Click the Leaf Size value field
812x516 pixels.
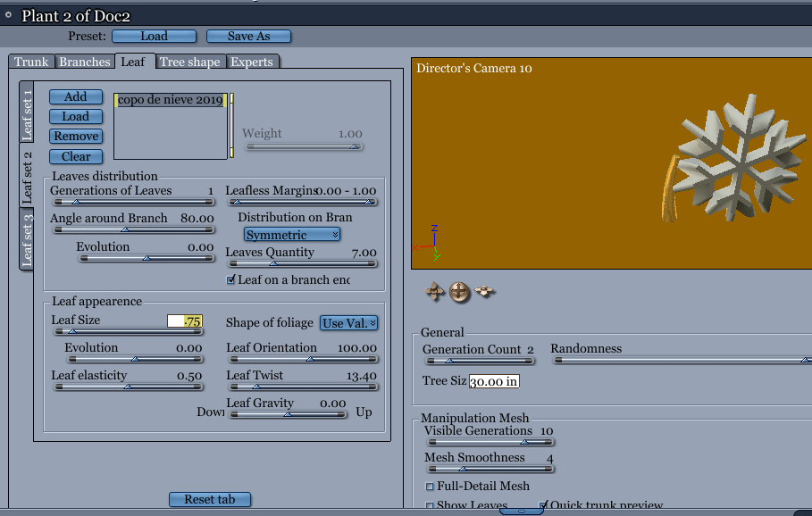coord(184,320)
